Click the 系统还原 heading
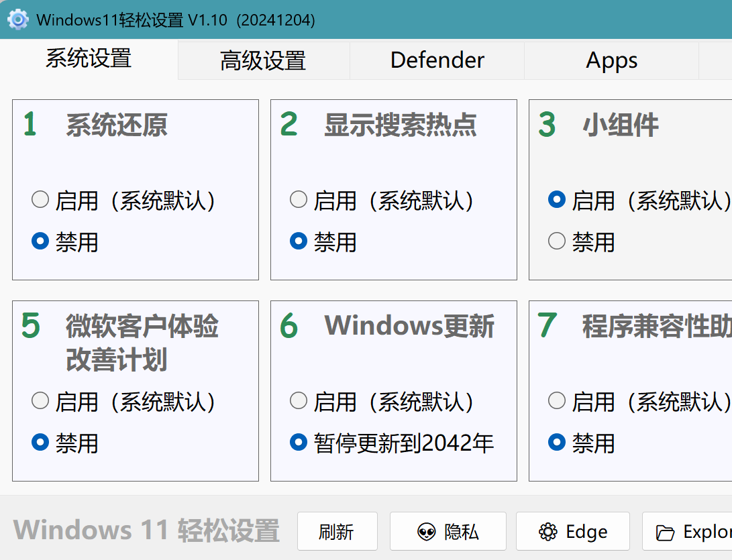 117,125
